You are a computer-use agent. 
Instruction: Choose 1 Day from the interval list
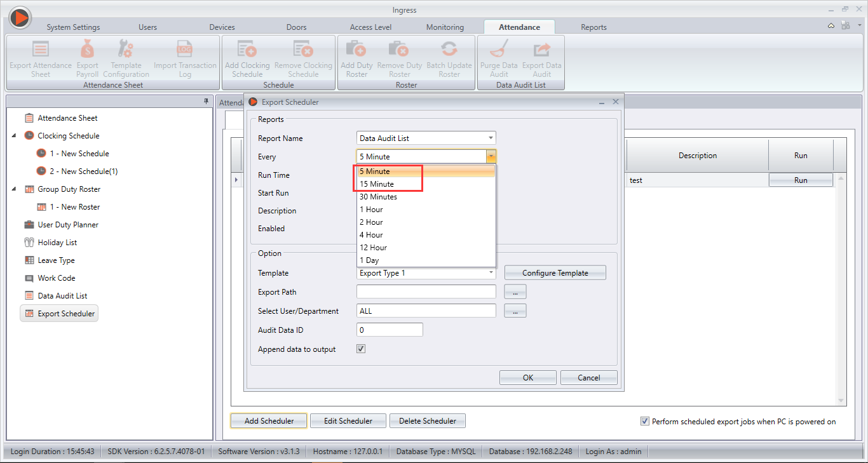coord(426,260)
